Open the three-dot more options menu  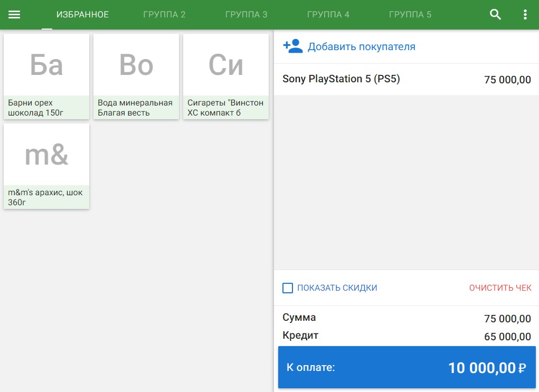point(525,15)
